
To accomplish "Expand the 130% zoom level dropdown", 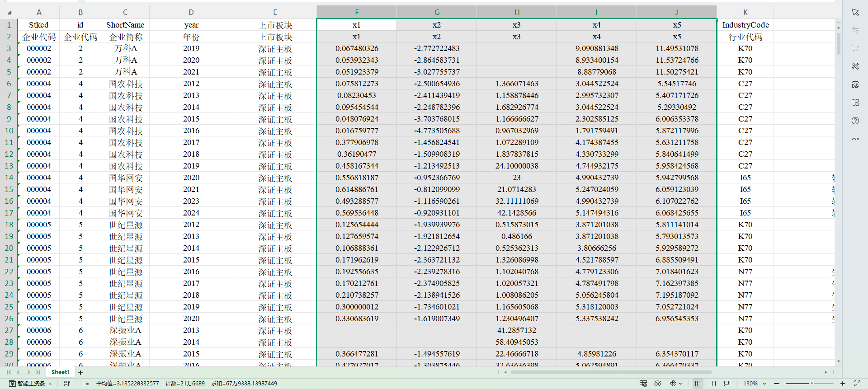I will click(x=764, y=384).
